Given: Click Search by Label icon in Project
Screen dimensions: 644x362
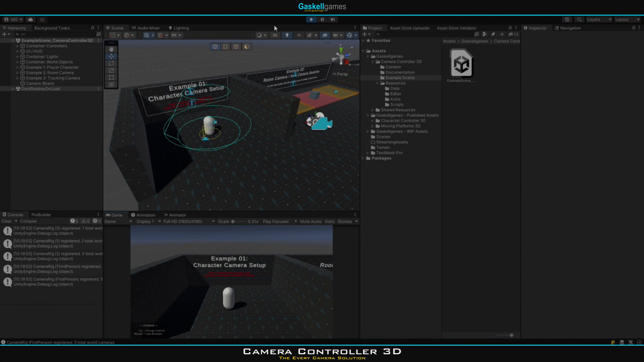Looking at the screenshot, I should (493, 34).
